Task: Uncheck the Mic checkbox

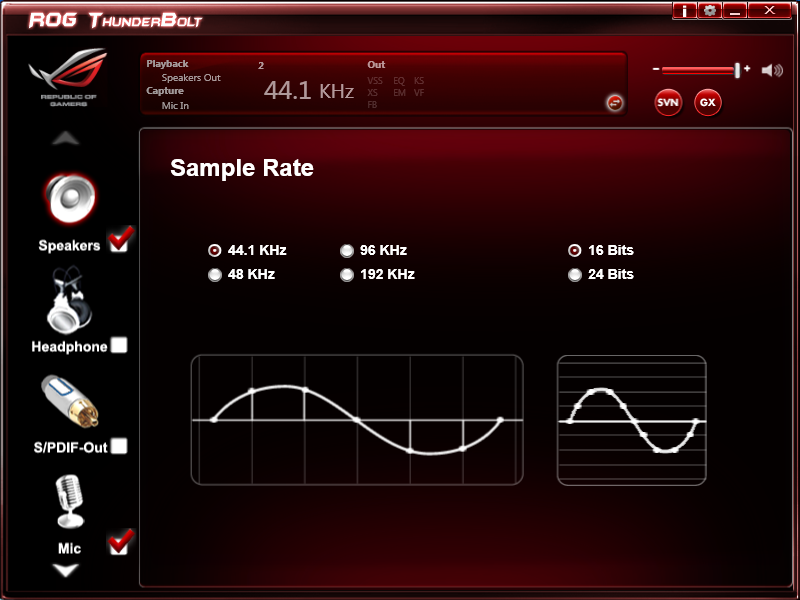Action: click(120, 542)
